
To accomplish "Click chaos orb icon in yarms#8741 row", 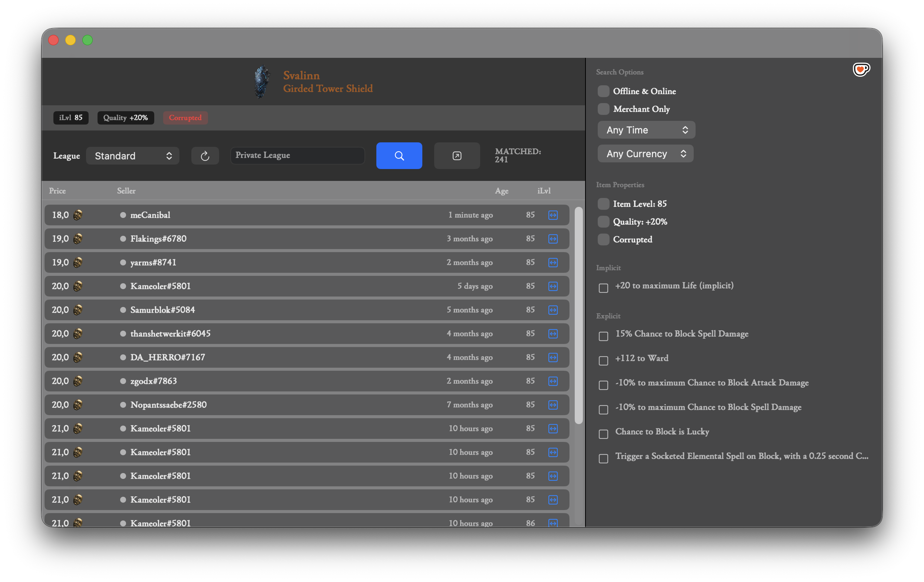I will [x=78, y=262].
